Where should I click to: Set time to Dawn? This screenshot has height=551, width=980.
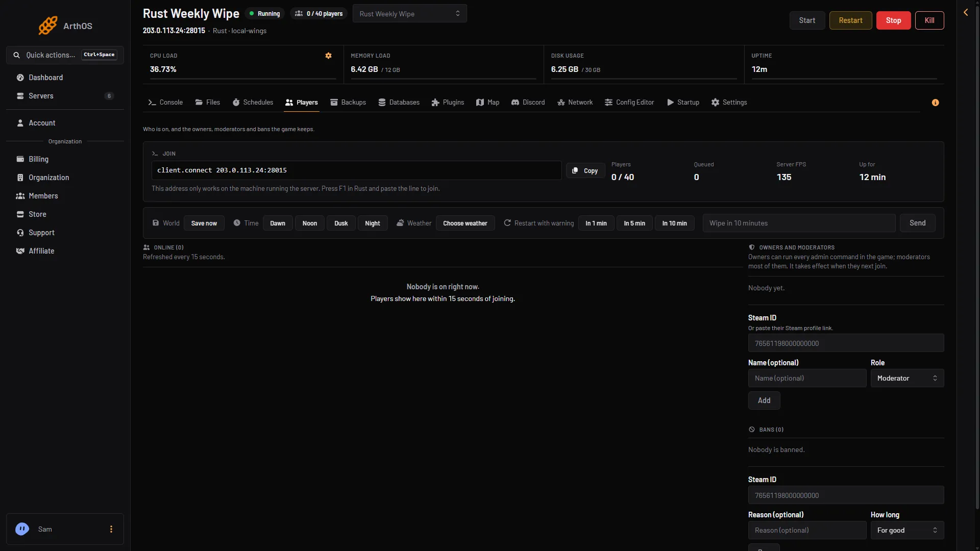[x=278, y=223]
